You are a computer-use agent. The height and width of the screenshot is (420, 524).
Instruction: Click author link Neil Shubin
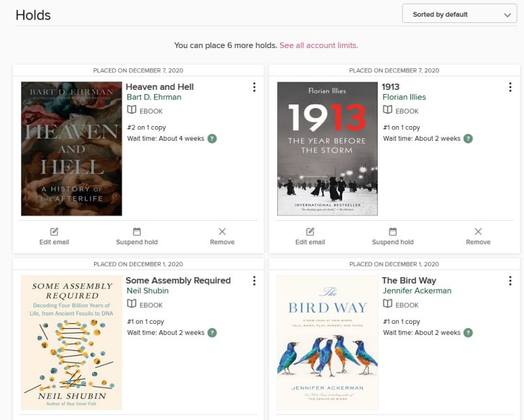pyautogui.click(x=147, y=290)
